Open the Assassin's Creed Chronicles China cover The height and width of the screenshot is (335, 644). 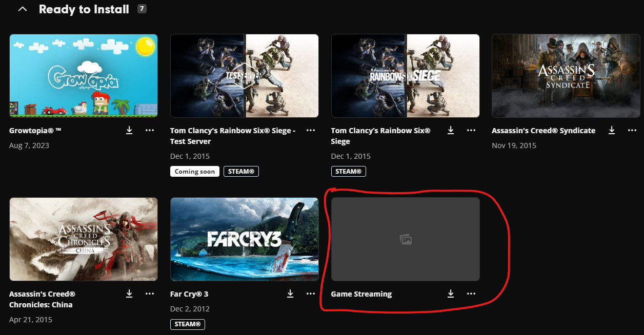[84, 239]
